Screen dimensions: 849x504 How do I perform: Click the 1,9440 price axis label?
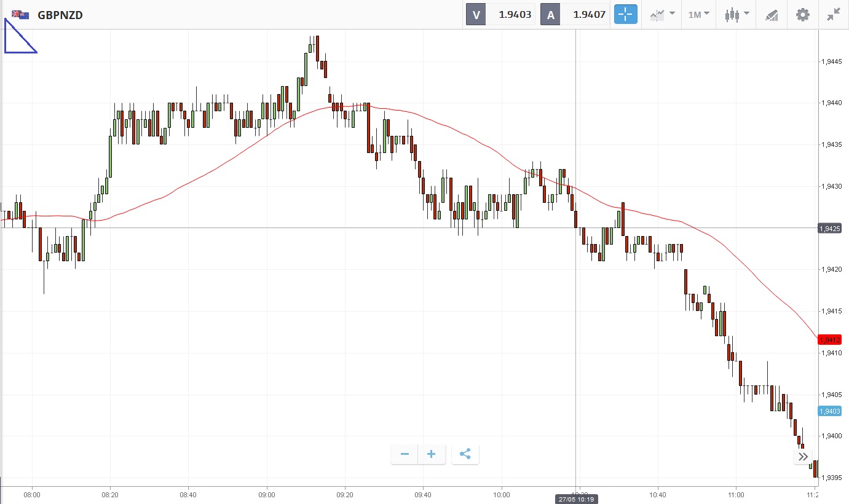coord(831,103)
